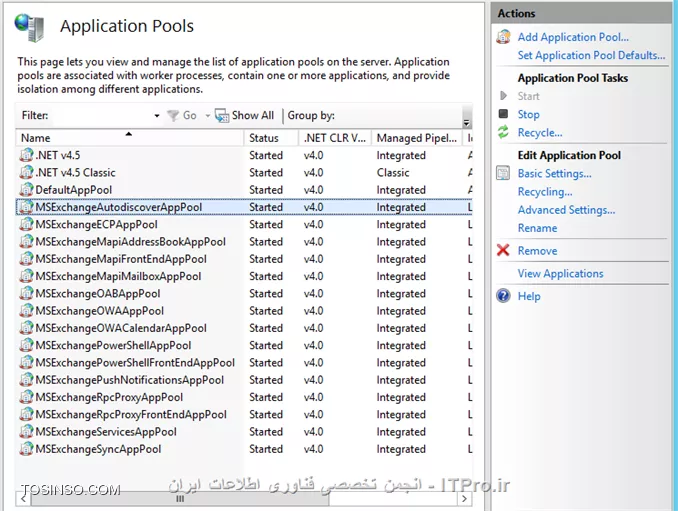Click the green Recycle arrows icon
The image size is (678, 511).
(x=503, y=132)
